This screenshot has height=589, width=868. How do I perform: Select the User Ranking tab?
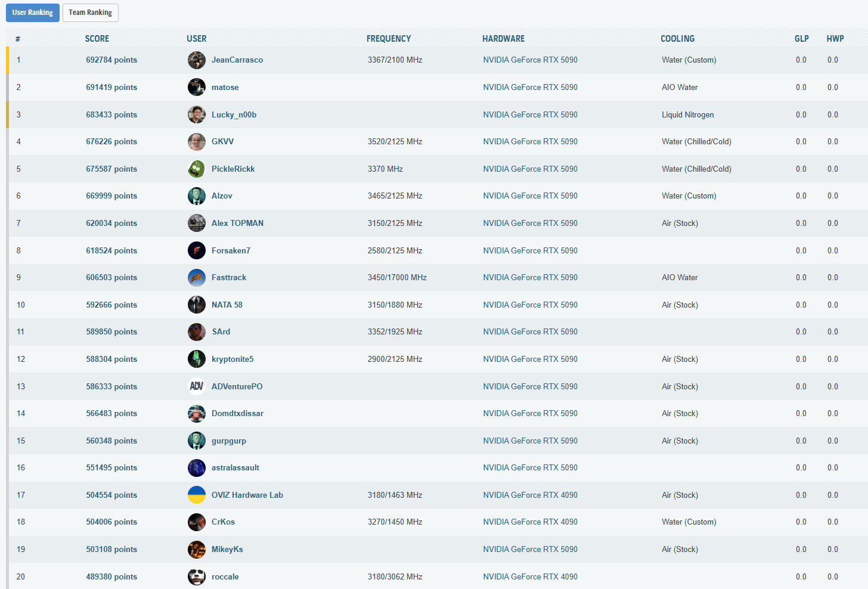33,13
